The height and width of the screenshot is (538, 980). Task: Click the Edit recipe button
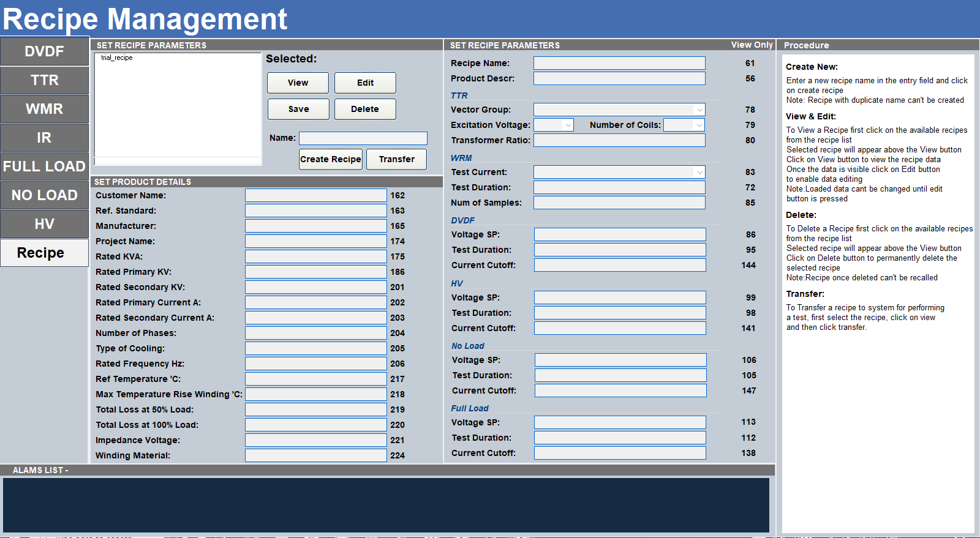365,83
